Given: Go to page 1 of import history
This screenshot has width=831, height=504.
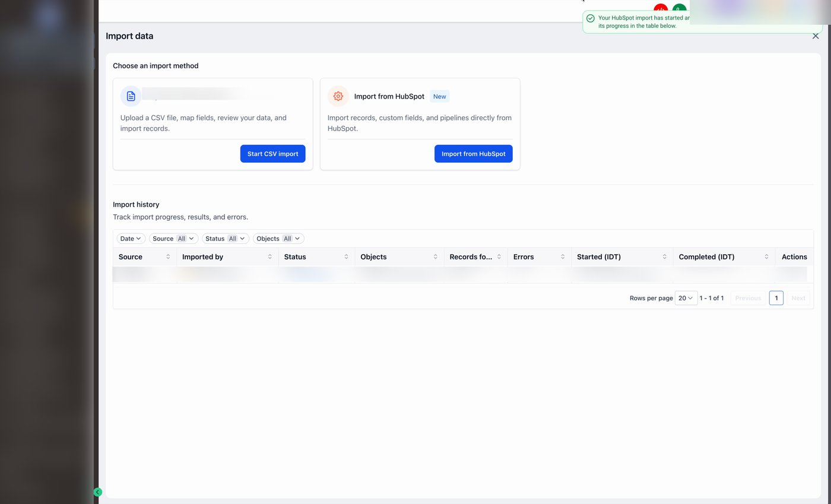Looking at the screenshot, I should [776, 298].
